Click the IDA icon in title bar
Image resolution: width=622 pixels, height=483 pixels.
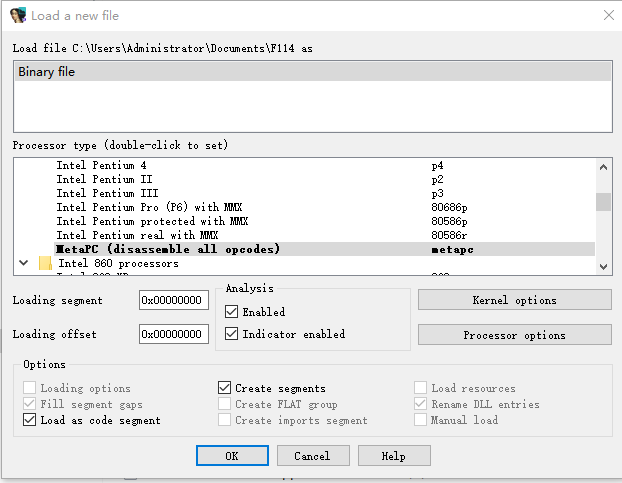18,15
